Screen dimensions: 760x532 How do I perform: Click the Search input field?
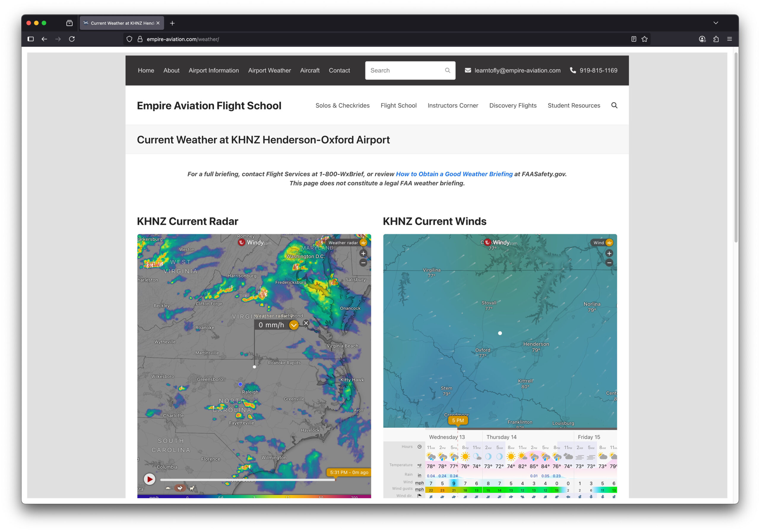pyautogui.click(x=406, y=71)
